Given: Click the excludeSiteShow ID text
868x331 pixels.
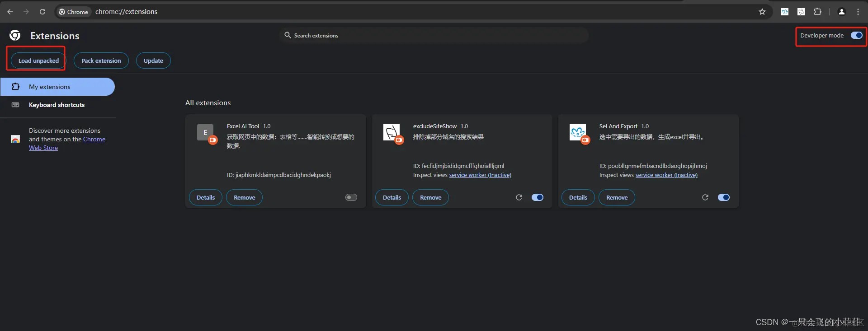Looking at the screenshot, I should [458, 166].
